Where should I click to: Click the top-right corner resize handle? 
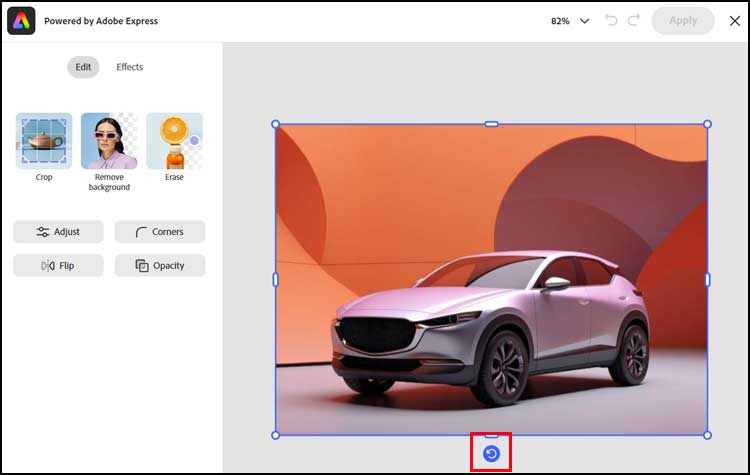click(x=707, y=124)
